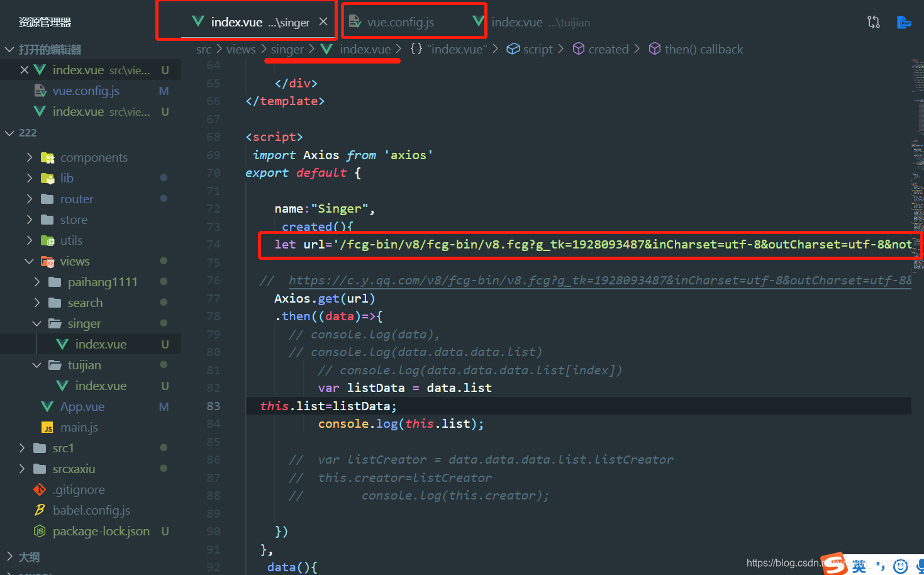Click the 'created' breadcrumb symbol
This screenshot has width=924, height=575.
[x=608, y=49]
